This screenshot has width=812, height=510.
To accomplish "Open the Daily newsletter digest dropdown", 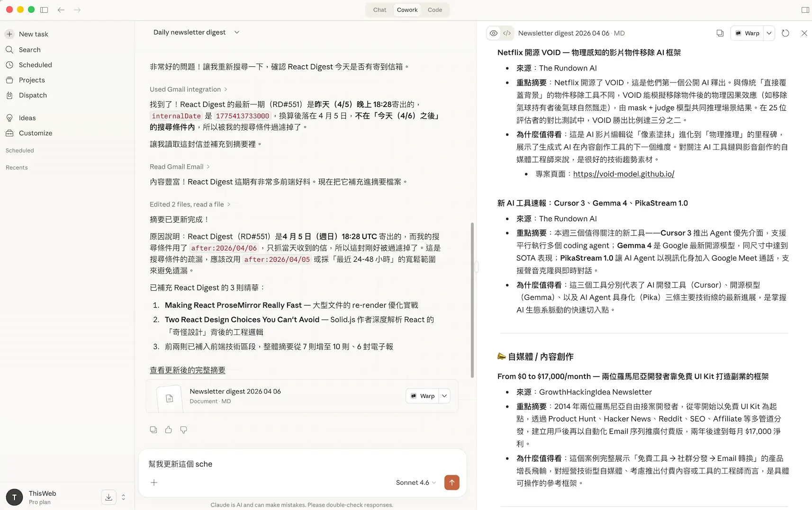I will pos(237,32).
